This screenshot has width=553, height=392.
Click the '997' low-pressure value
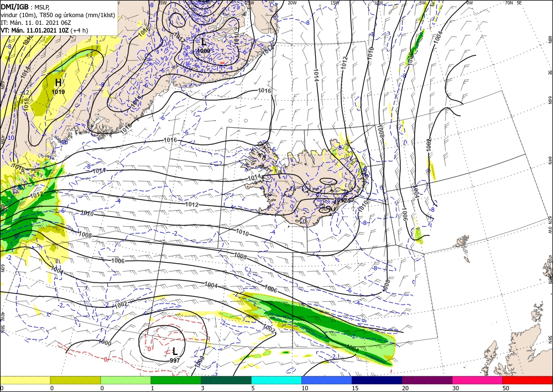click(x=175, y=360)
